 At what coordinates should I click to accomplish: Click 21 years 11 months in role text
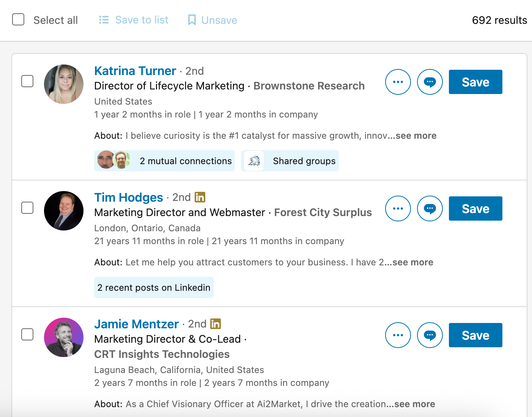[x=149, y=241]
